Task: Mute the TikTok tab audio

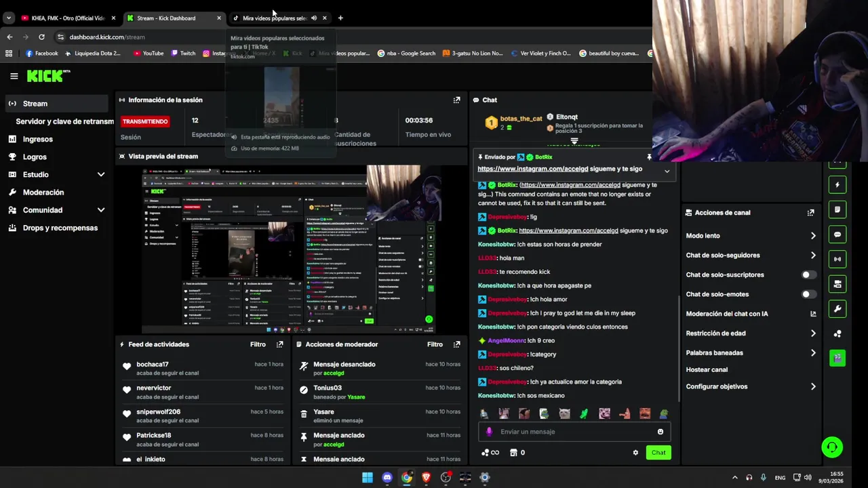Action: tap(313, 18)
